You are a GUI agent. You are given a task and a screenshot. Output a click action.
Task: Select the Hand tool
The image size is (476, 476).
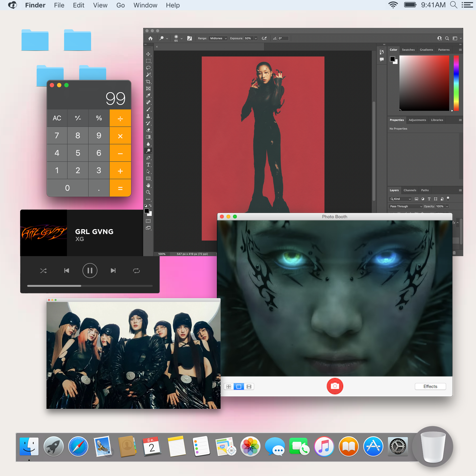(x=148, y=185)
